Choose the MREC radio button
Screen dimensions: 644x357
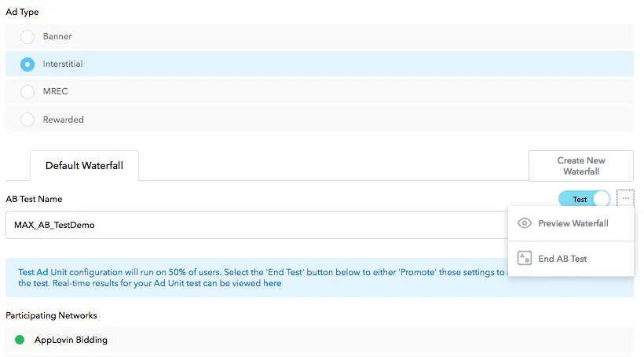(27, 91)
